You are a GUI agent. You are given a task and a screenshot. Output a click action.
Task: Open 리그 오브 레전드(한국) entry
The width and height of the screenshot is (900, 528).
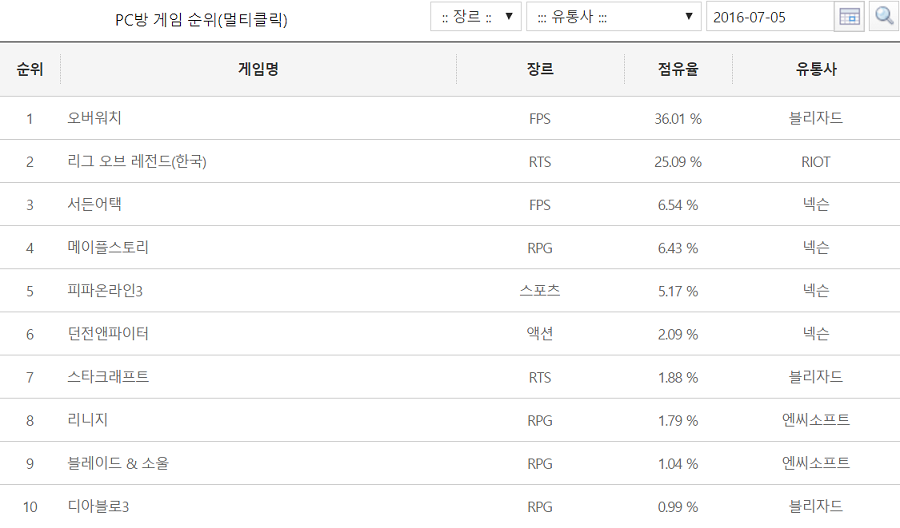coord(137,161)
